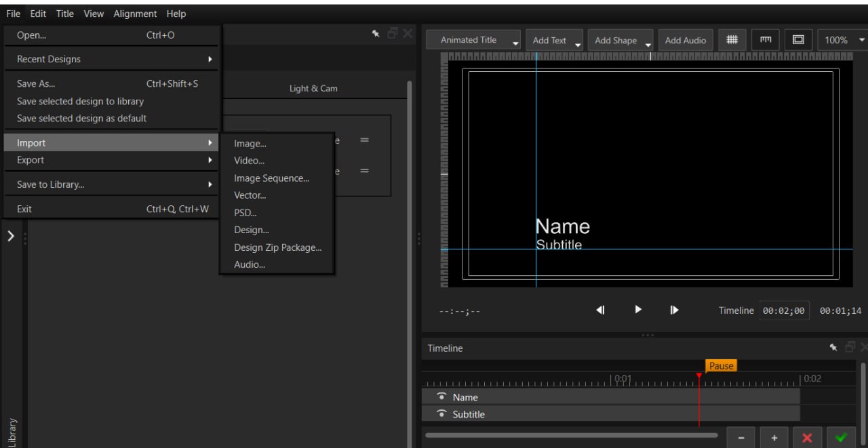Choose Vector... import option
868x448 pixels.
277,195
